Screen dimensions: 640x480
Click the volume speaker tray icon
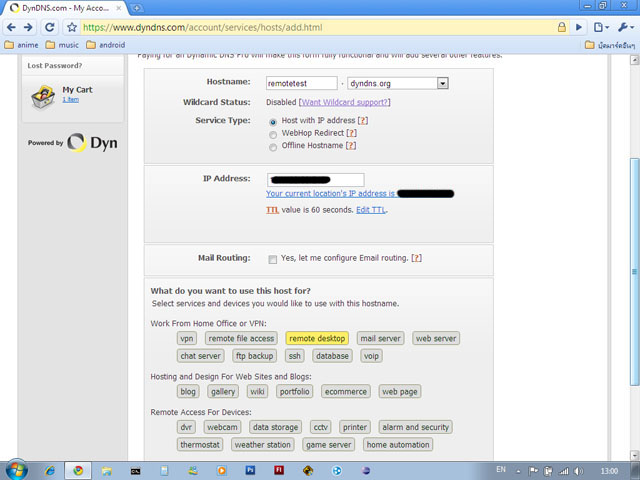click(x=578, y=471)
